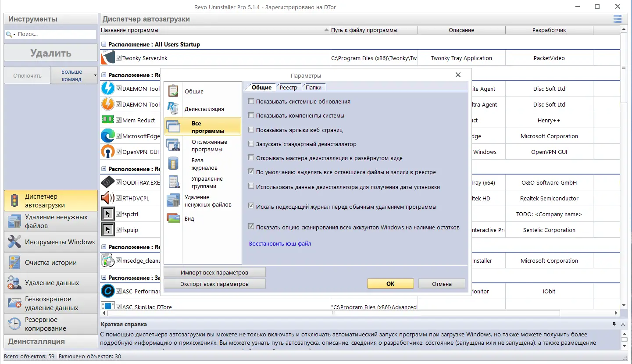Switch to the Папки tab
Image resolution: width=632 pixels, height=364 pixels.
coord(314,87)
